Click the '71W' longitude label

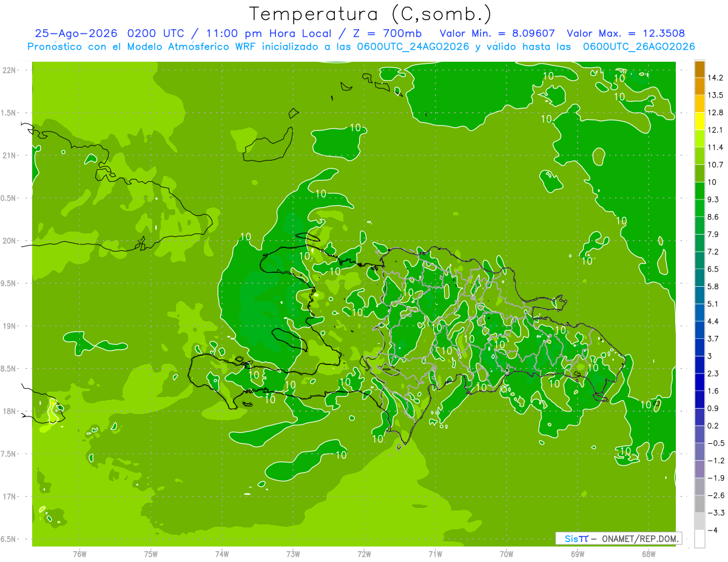click(435, 554)
